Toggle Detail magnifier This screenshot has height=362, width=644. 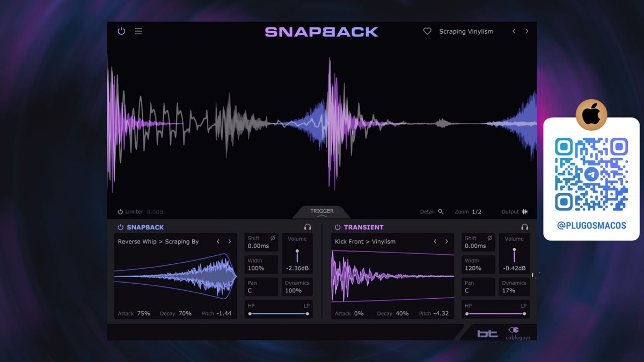click(441, 212)
